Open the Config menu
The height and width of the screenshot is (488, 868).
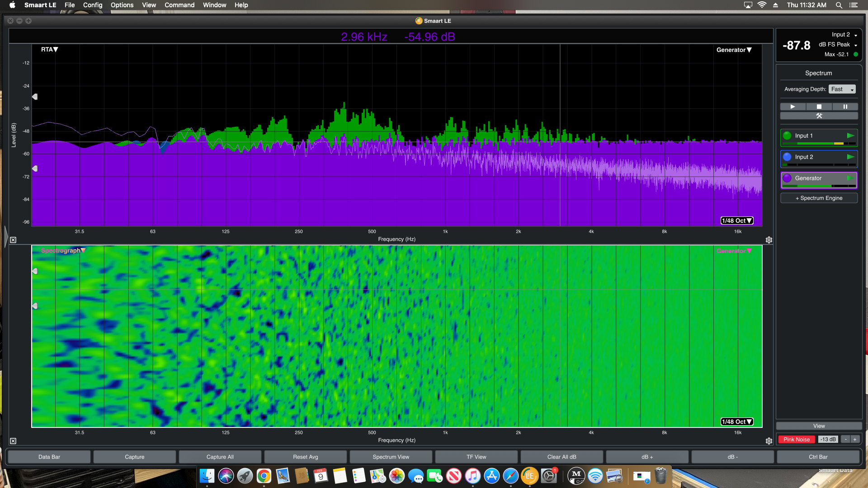coord(93,5)
